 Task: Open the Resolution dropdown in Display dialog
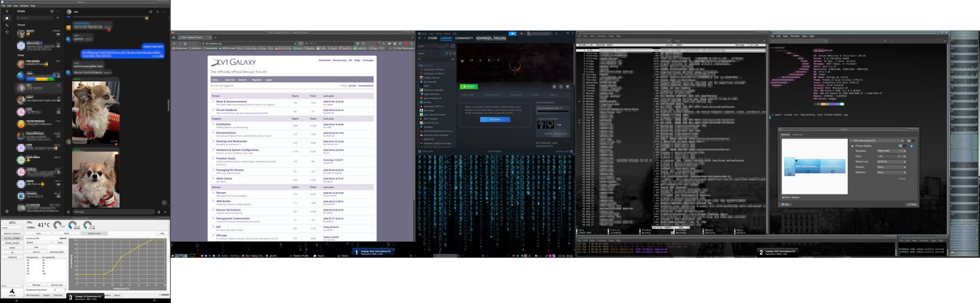pos(891,151)
